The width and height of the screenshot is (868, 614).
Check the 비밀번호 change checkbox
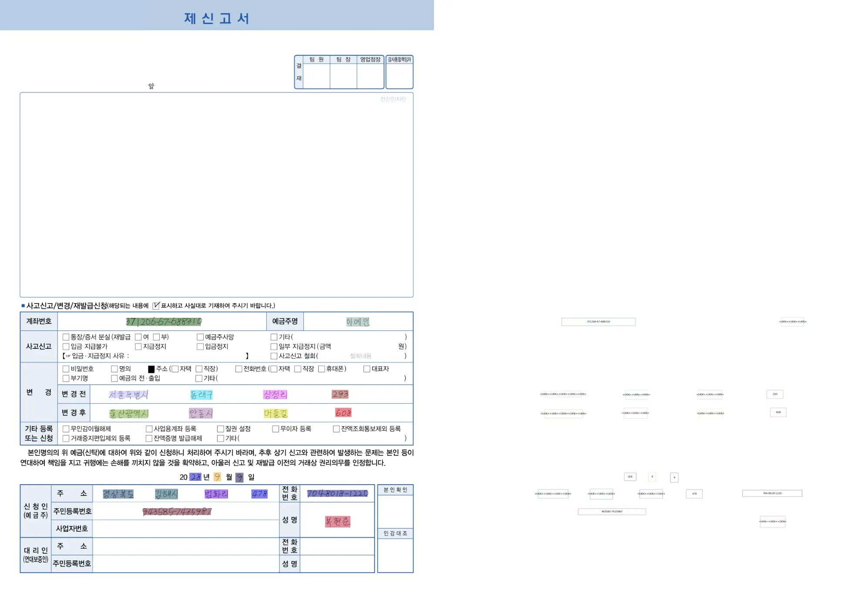(x=66, y=369)
